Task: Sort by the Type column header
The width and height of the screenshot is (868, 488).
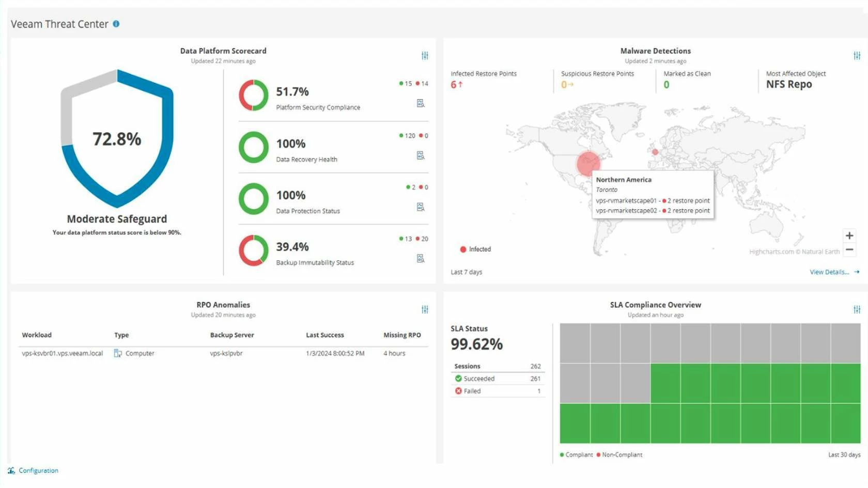Action: click(121, 335)
